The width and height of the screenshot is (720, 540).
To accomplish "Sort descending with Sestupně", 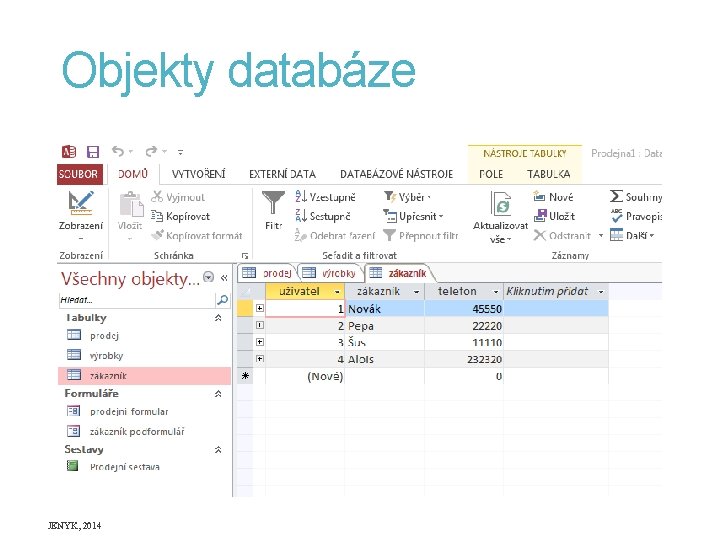I will pyautogui.click(x=323, y=216).
